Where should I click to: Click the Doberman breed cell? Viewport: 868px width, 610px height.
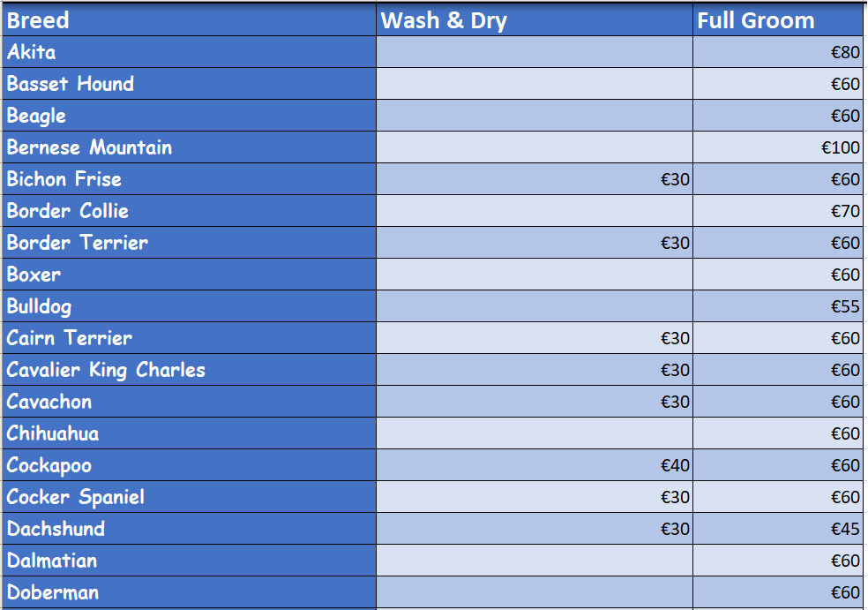tap(190, 592)
